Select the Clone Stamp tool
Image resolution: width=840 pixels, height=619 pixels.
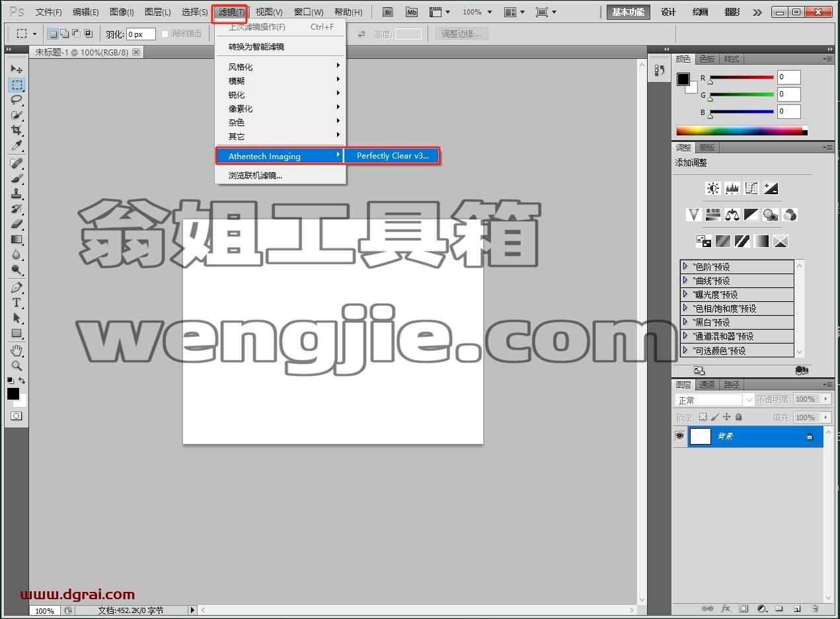17,194
